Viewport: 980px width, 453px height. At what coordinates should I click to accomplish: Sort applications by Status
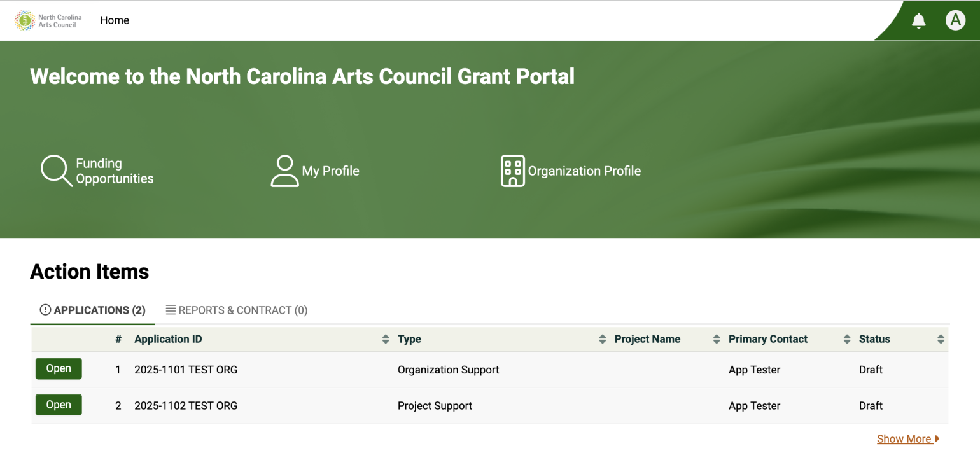(941, 339)
